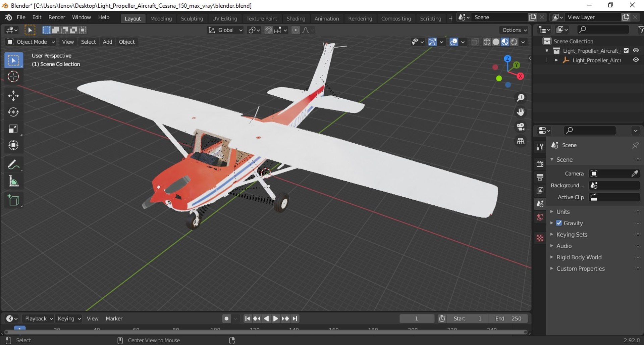Activate the Scale tool
644x345 pixels.
13,129
